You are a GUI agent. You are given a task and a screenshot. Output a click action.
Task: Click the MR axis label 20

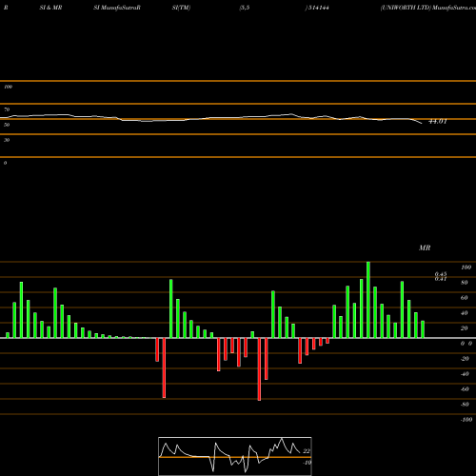465,328
